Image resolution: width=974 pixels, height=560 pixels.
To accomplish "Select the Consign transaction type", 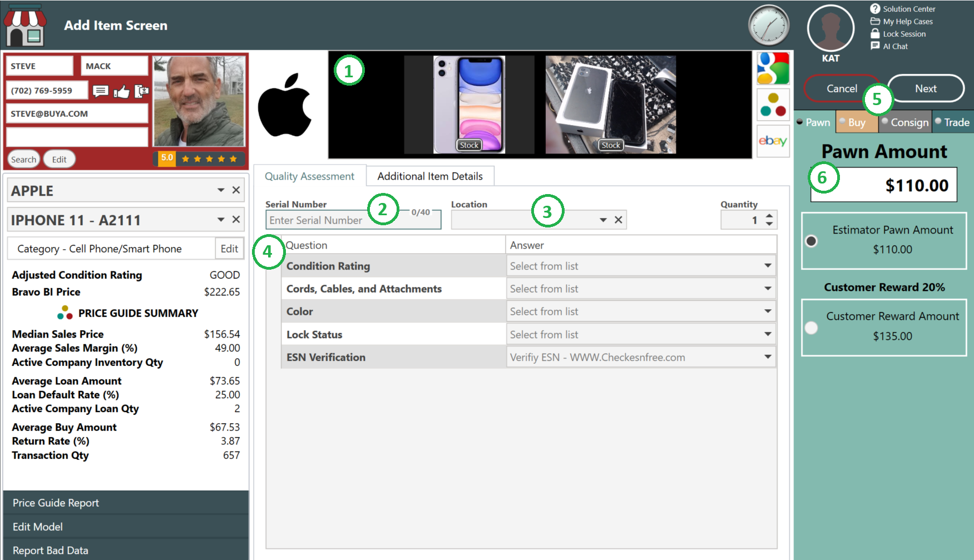I will [905, 122].
